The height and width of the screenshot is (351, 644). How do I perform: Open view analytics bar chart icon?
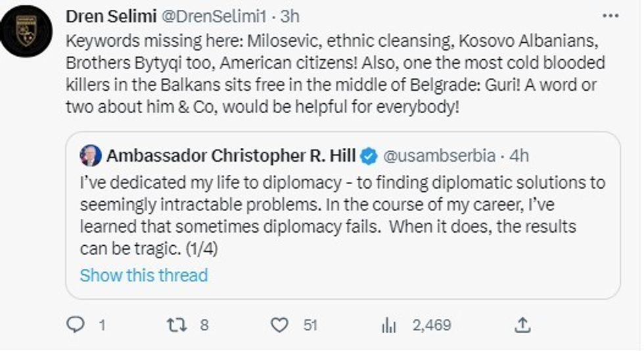tap(388, 324)
